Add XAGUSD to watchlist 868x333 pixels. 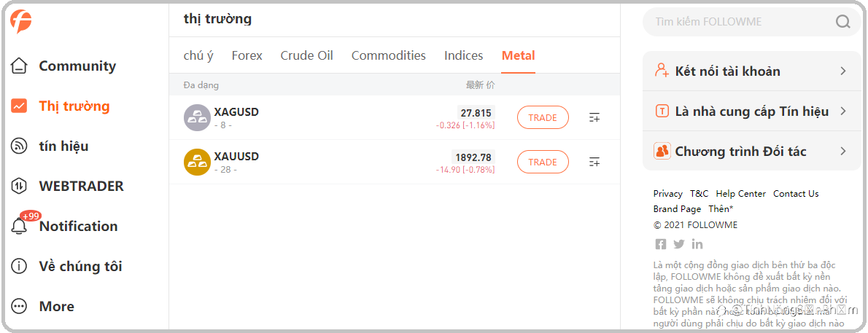pos(594,117)
